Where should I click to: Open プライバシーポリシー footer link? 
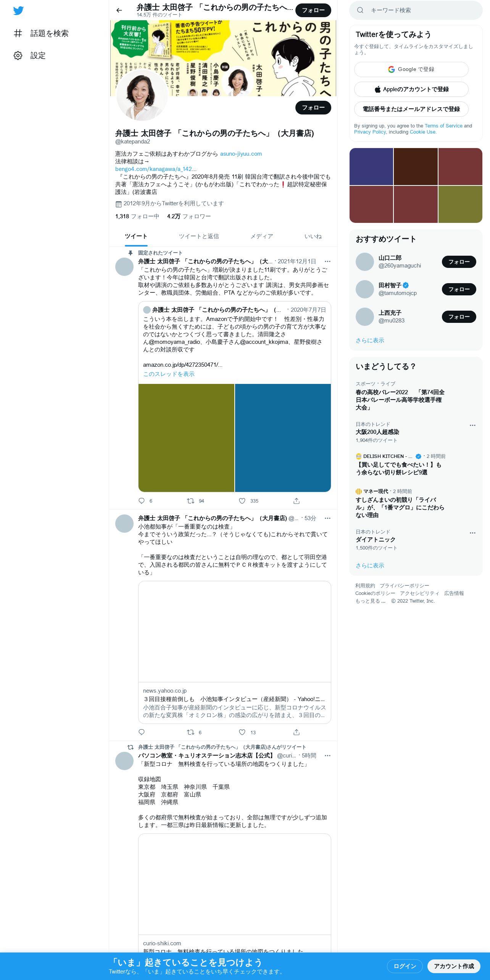pos(405,586)
